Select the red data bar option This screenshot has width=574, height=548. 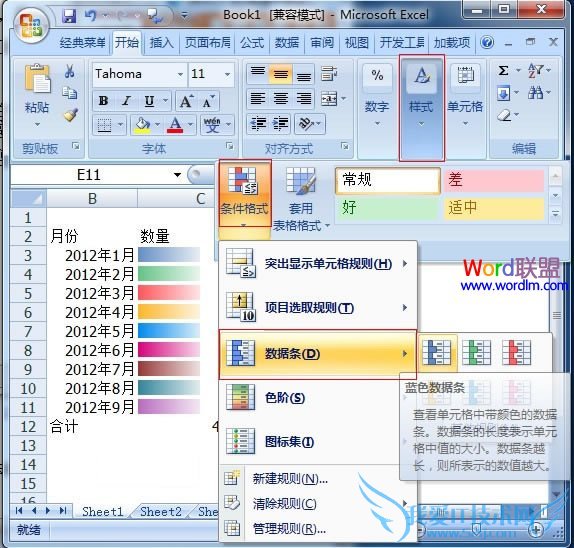[x=516, y=353]
